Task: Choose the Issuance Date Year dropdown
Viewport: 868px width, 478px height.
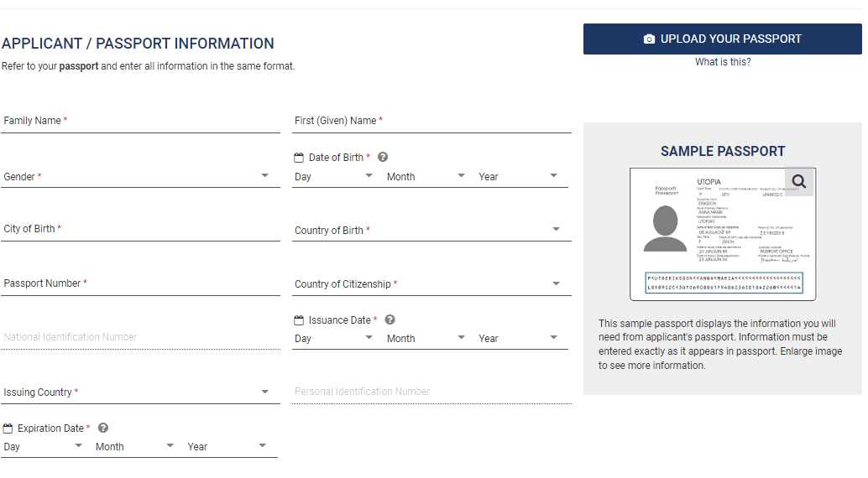Action: pyautogui.click(x=518, y=339)
